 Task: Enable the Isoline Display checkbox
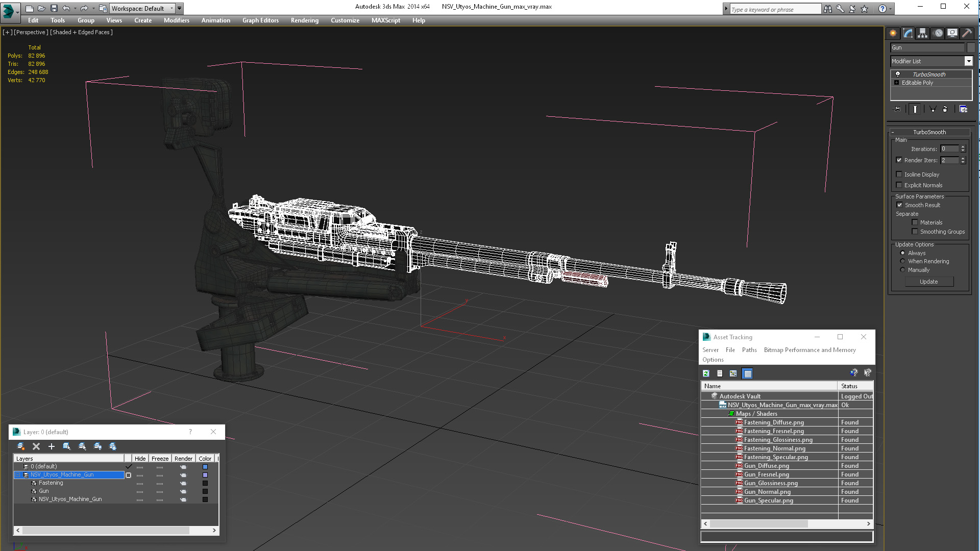click(x=899, y=174)
